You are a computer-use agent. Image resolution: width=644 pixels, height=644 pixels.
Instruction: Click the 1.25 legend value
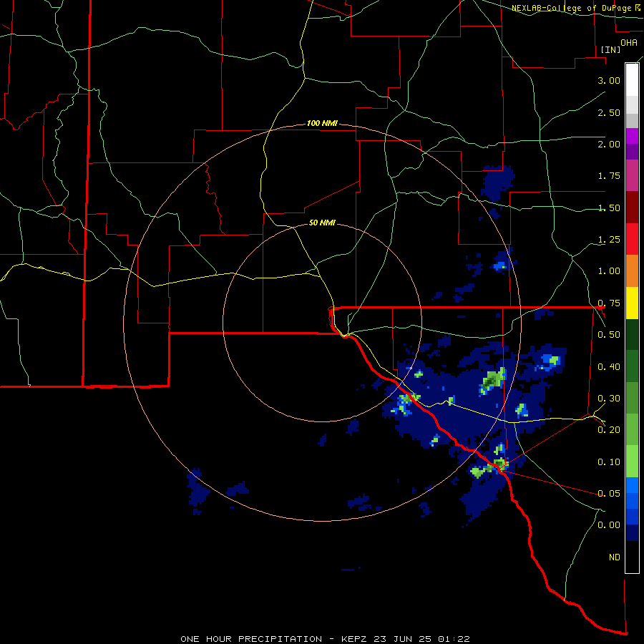click(x=609, y=240)
